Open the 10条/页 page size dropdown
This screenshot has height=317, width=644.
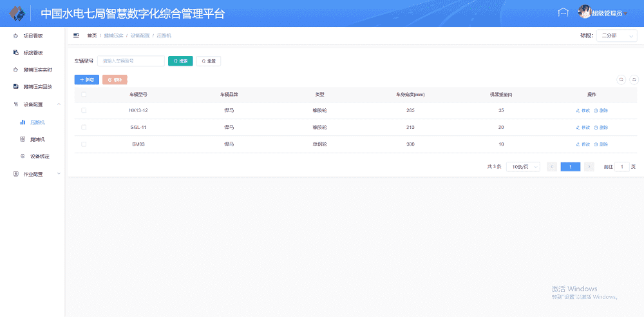pos(523,167)
